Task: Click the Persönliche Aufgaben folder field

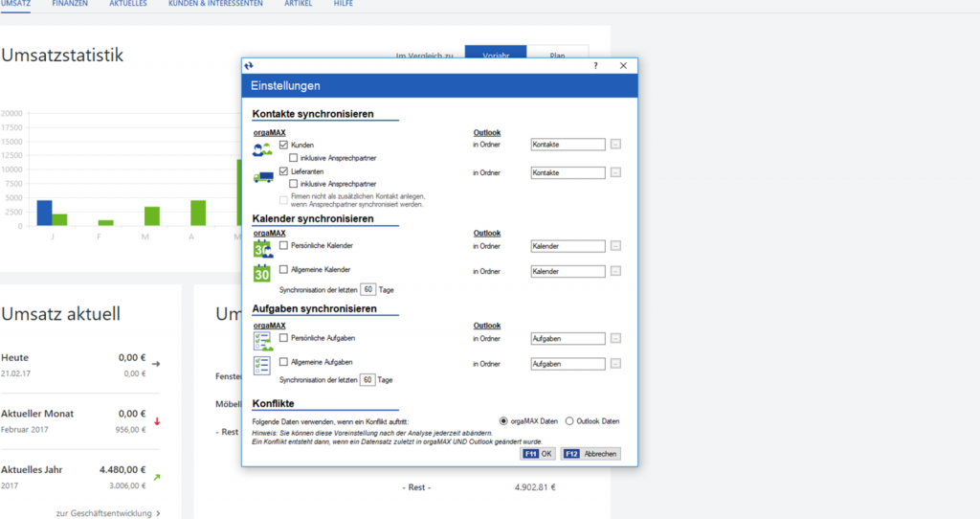Action: pos(568,338)
